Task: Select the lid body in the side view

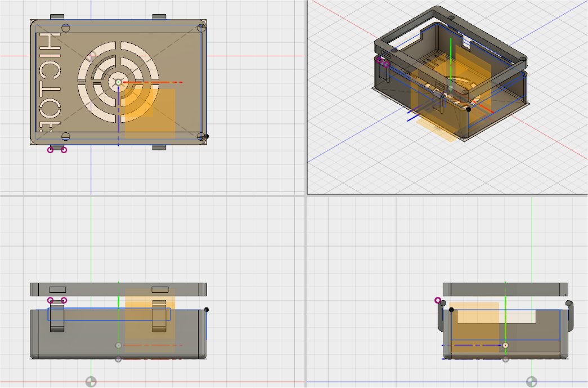Action: point(505,289)
